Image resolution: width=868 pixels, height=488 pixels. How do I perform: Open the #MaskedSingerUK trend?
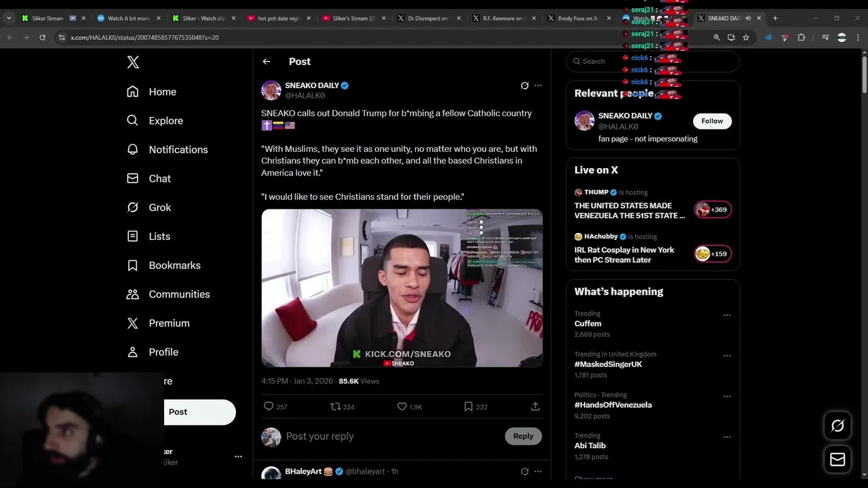(x=608, y=365)
